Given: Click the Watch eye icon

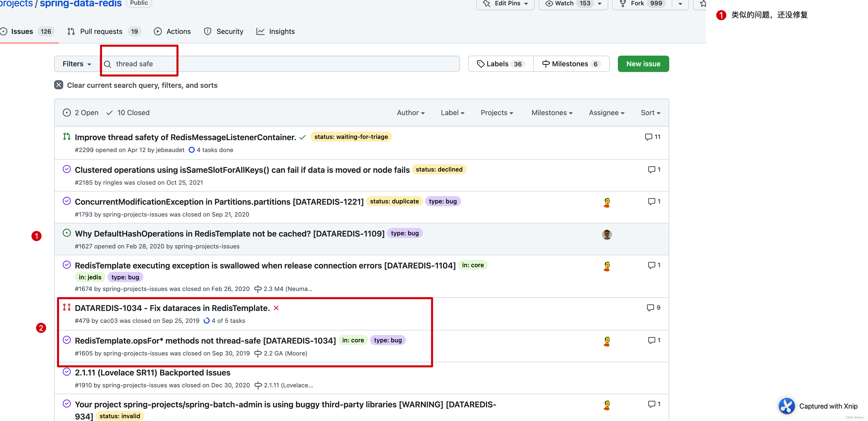Looking at the screenshot, I should coord(549,3).
